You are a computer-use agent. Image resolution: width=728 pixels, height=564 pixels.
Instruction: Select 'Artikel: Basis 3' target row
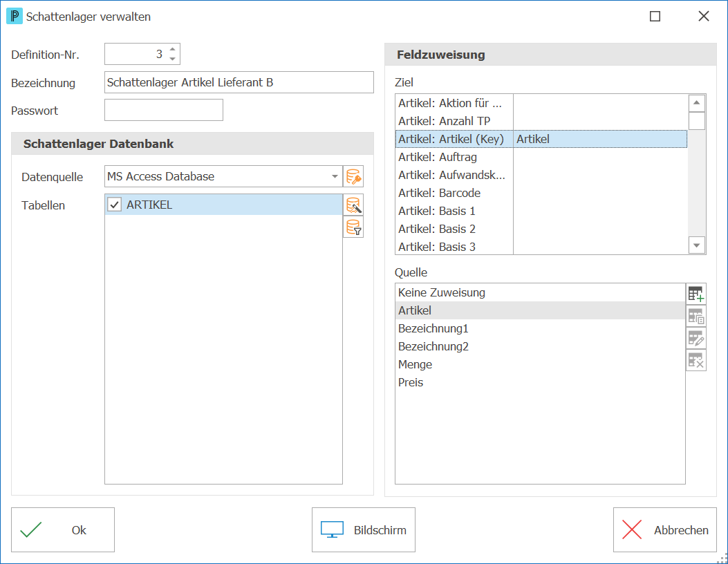click(x=541, y=247)
